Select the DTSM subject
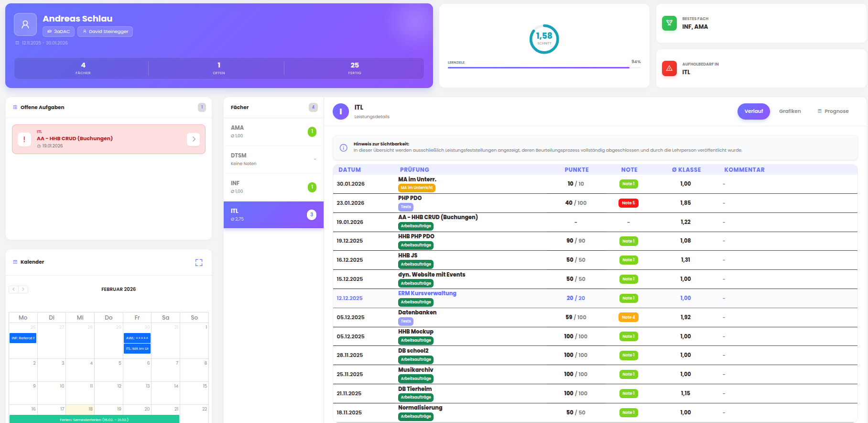The width and height of the screenshot is (868, 423). click(x=273, y=159)
